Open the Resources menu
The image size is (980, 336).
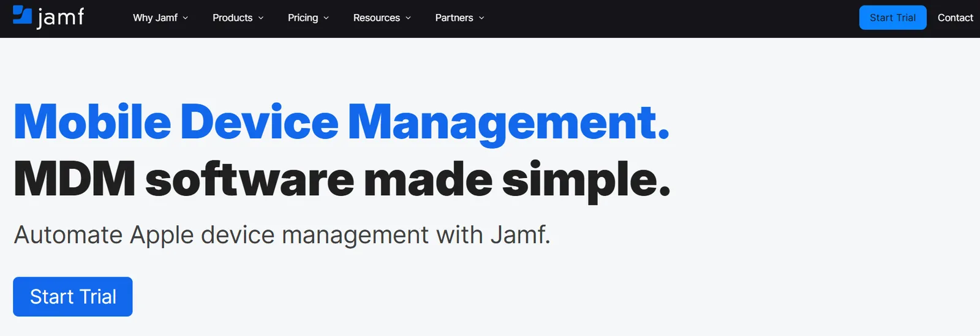(376, 18)
